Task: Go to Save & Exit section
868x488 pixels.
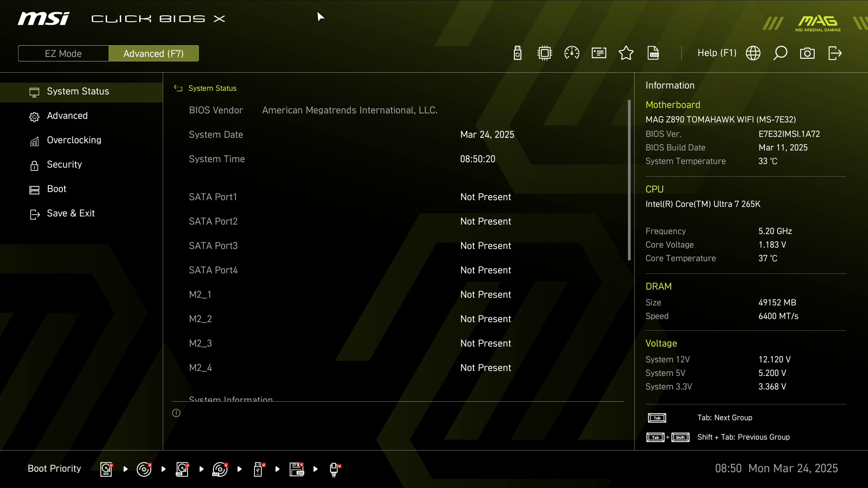Action: [x=71, y=213]
